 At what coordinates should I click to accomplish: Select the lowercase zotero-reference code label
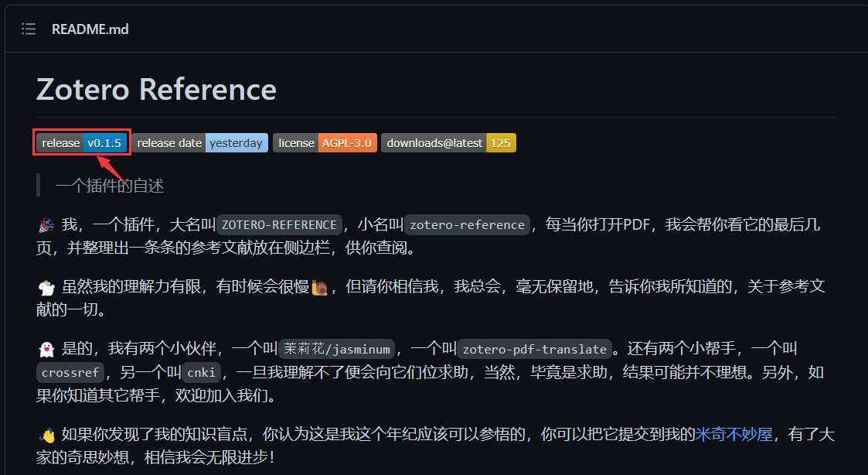pyautogui.click(x=467, y=224)
